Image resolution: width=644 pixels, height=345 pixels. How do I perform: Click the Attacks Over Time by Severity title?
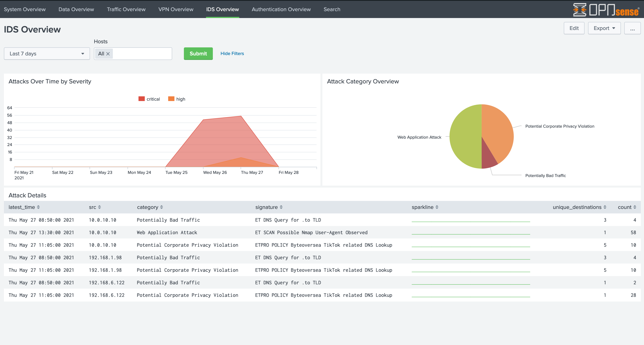click(x=50, y=81)
